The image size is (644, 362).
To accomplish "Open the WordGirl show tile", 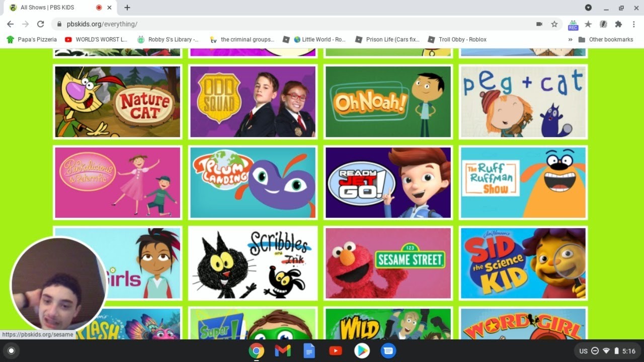I will 523,324.
